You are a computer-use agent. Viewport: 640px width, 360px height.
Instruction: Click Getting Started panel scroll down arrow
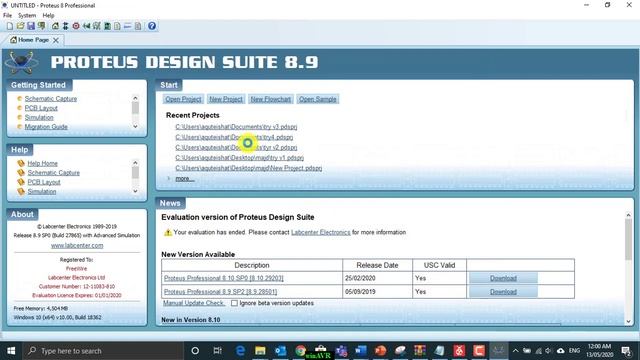[x=135, y=127]
